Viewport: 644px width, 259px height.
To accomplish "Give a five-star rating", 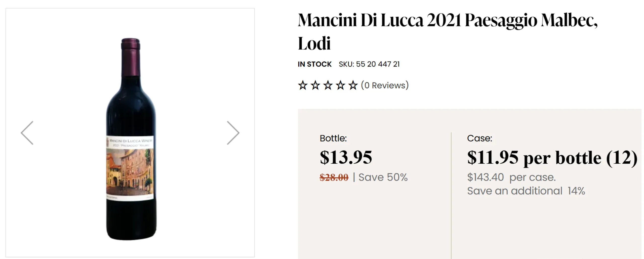I will click(353, 85).
